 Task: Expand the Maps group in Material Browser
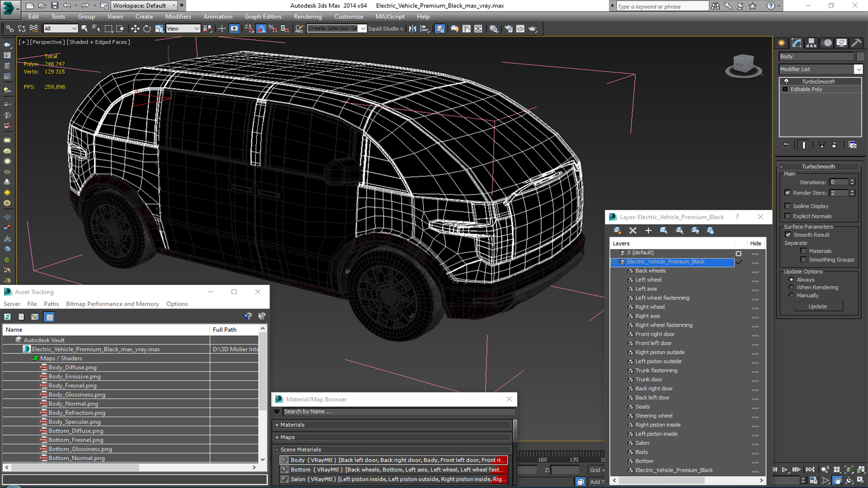tap(277, 437)
